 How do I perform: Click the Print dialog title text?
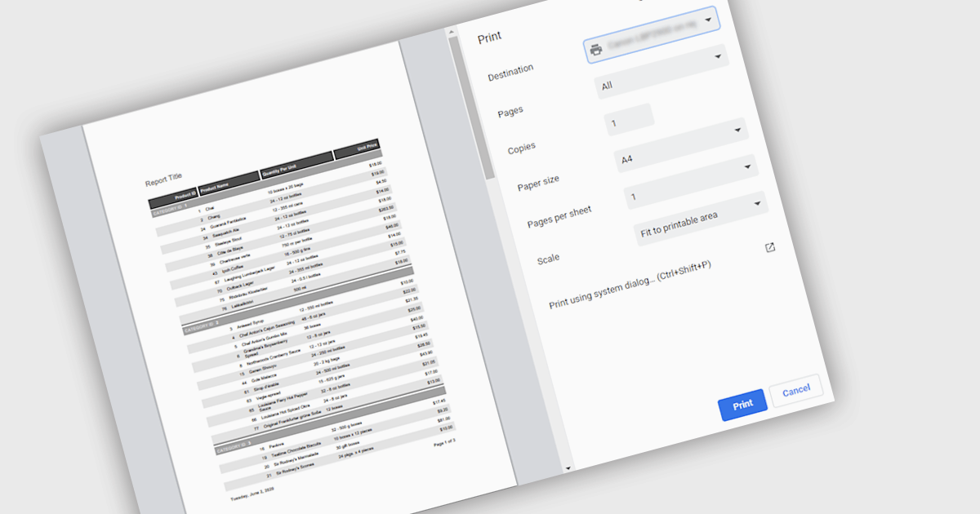pos(489,37)
